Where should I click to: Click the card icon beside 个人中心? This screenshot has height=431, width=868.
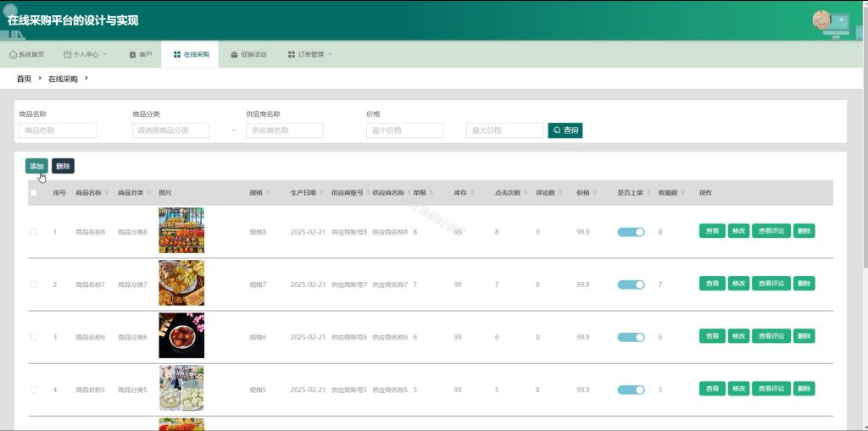coord(68,55)
